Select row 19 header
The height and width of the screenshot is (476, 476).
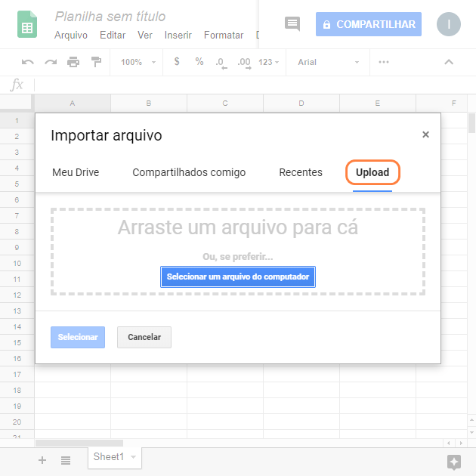[17, 406]
